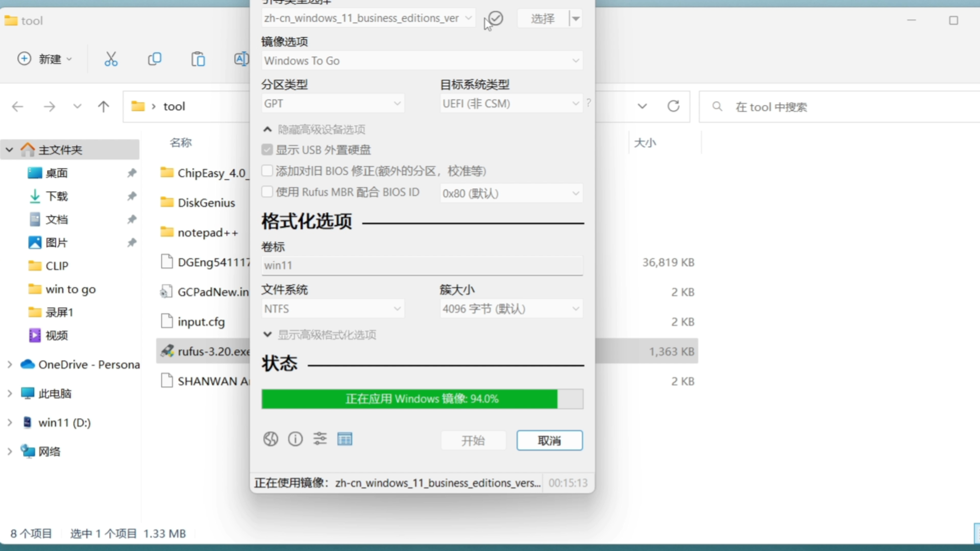The height and width of the screenshot is (551, 980).
Task: Click the Rufus log/list view icon
Action: tap(345, 439)
